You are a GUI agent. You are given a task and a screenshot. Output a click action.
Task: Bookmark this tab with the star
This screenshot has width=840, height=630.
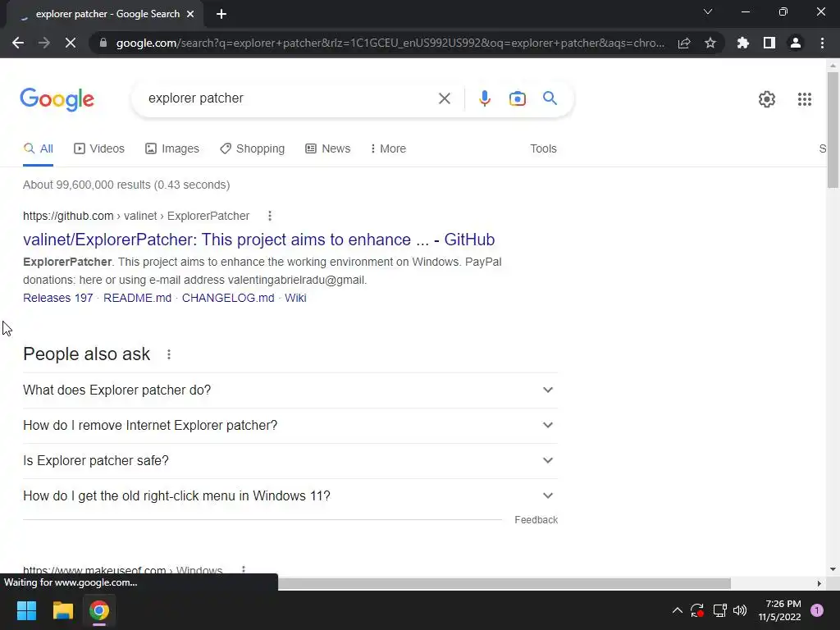[710, 43]
